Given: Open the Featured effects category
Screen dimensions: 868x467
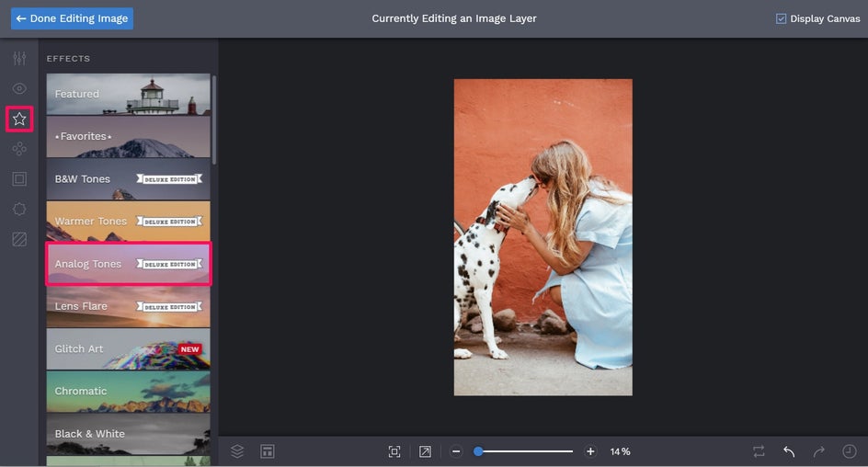Looking at the screenshot, I should [x=129, y=94].
